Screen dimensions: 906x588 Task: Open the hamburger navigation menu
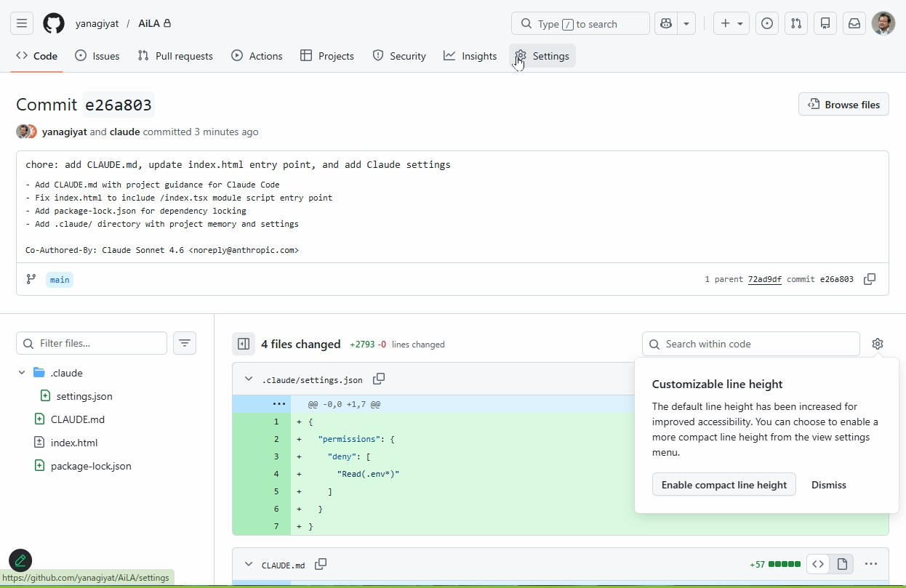pos(22,23)
